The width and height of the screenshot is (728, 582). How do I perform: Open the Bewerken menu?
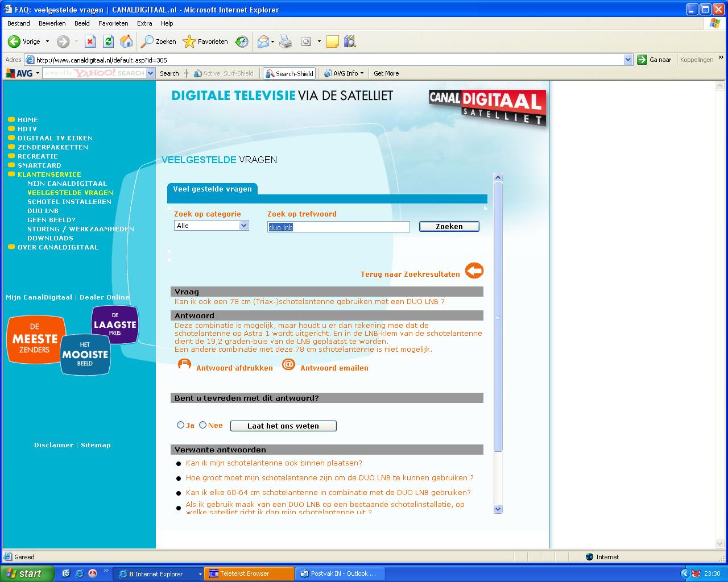coord(52,23)
